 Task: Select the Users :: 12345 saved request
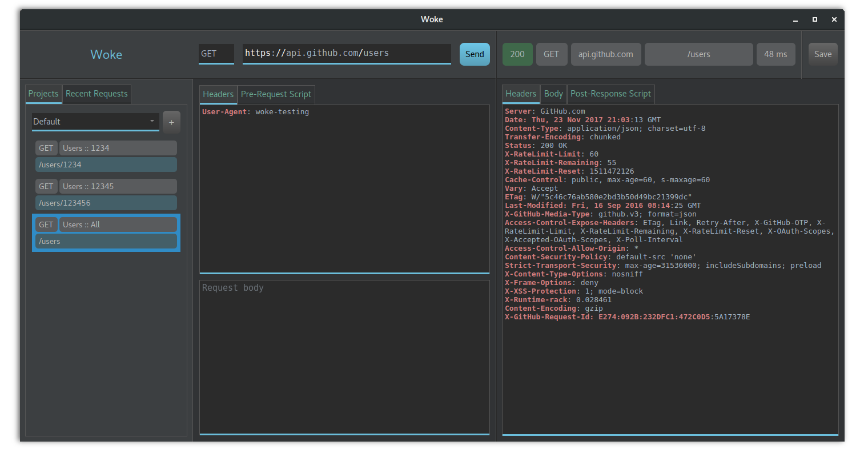(x=118, y=186)
